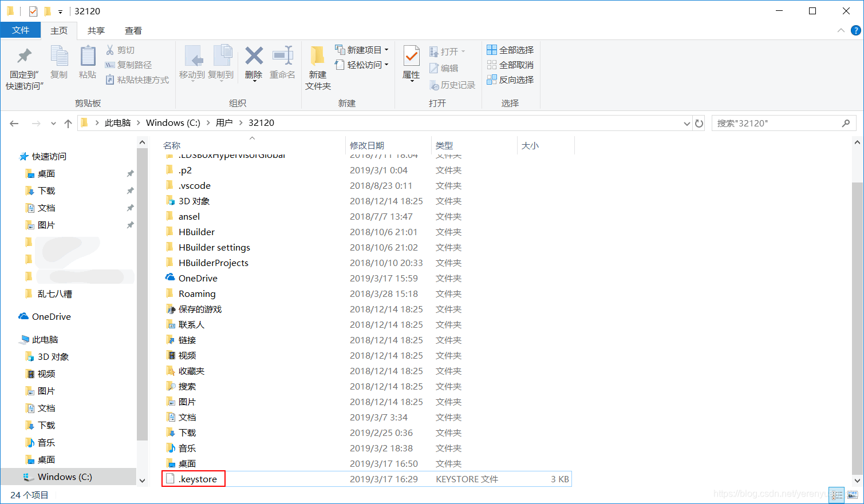The width and height of the screenshot is (864, 504).
Task: Click the search magnifier icon
Action: [x=846, y=123]
